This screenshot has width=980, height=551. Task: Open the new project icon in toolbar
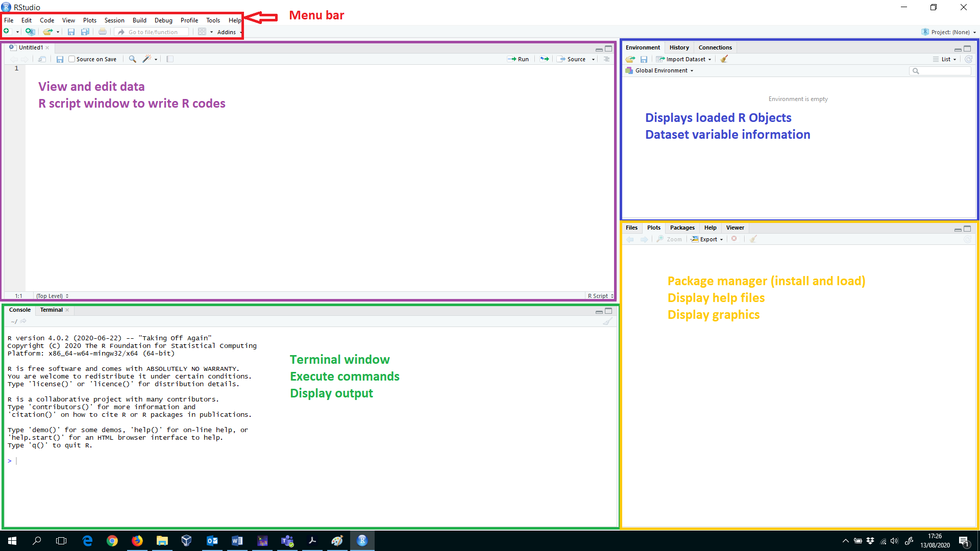(30, 31)
